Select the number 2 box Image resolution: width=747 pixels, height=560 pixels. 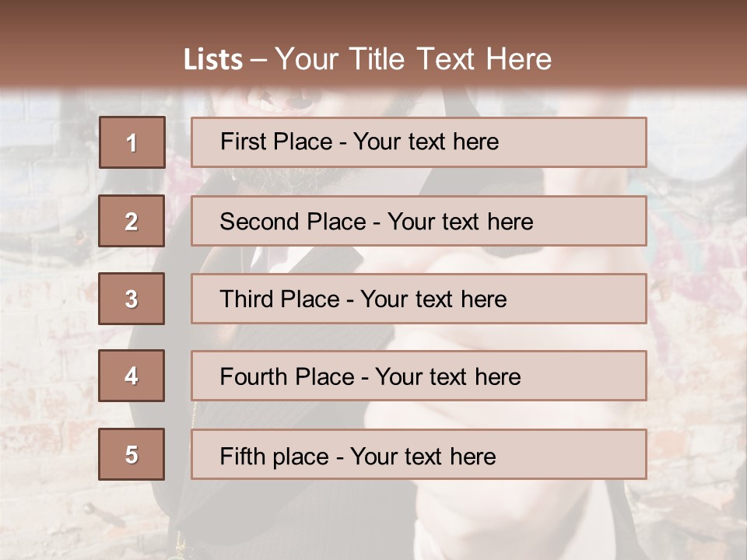pyautogui.click(x=132, y=221)
